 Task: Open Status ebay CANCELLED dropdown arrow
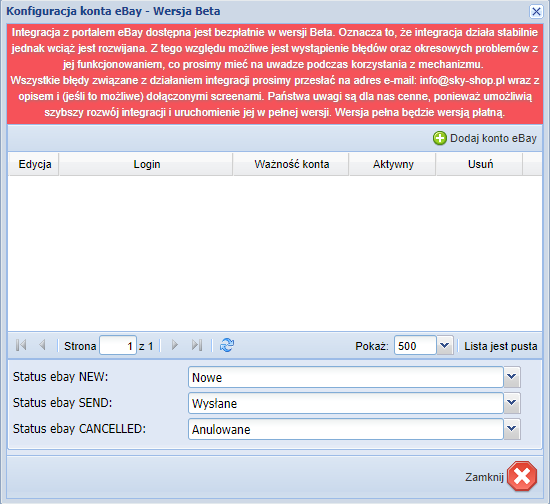coord(512,429)
